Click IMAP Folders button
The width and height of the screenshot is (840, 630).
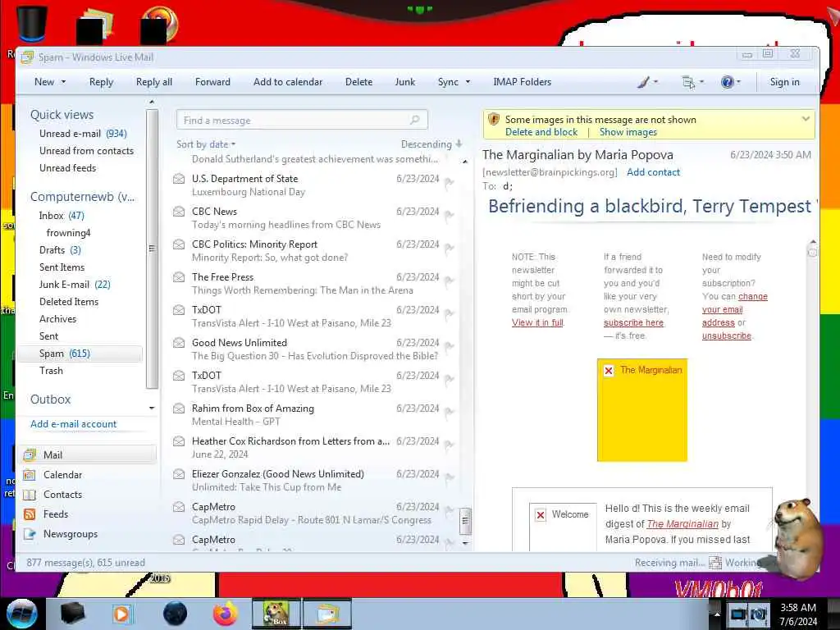[523, 82]
